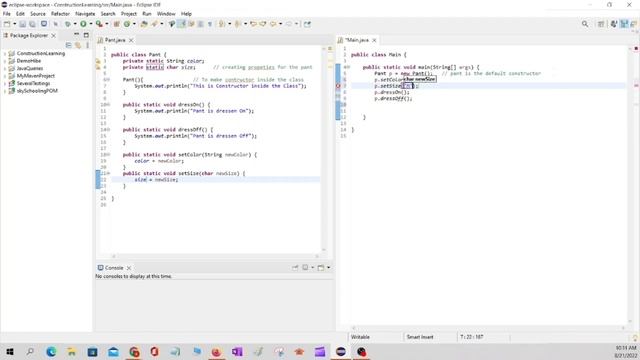Image resolution: width=640 pixels, height=360 pixels.
Task: Click the New Java Class icon
Action: (x=127, y=24)
